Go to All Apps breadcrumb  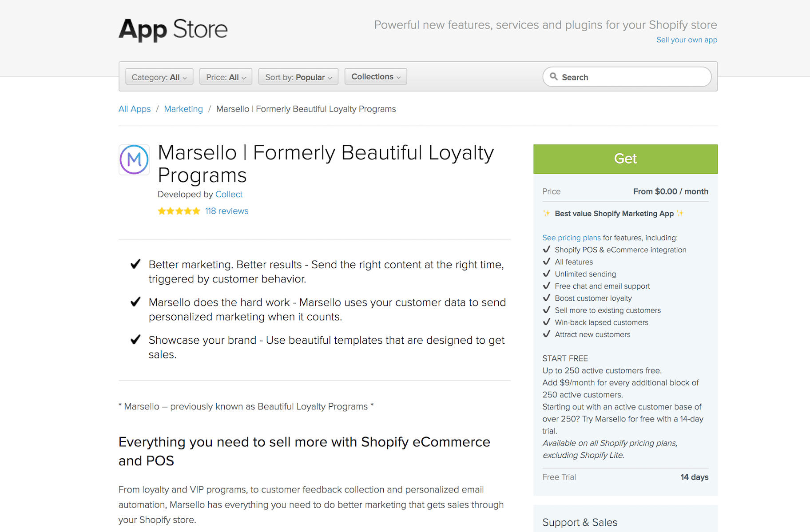point(135,109)
